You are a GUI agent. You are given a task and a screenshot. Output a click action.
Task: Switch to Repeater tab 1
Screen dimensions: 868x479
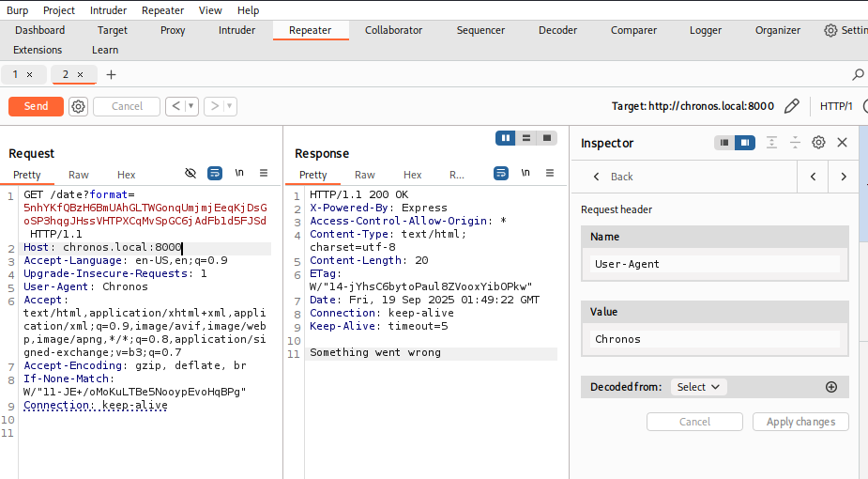tap(16, 74)
